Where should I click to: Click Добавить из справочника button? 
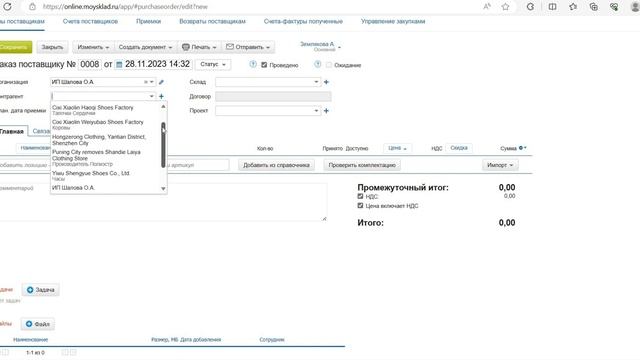click(x=276, y=165)
